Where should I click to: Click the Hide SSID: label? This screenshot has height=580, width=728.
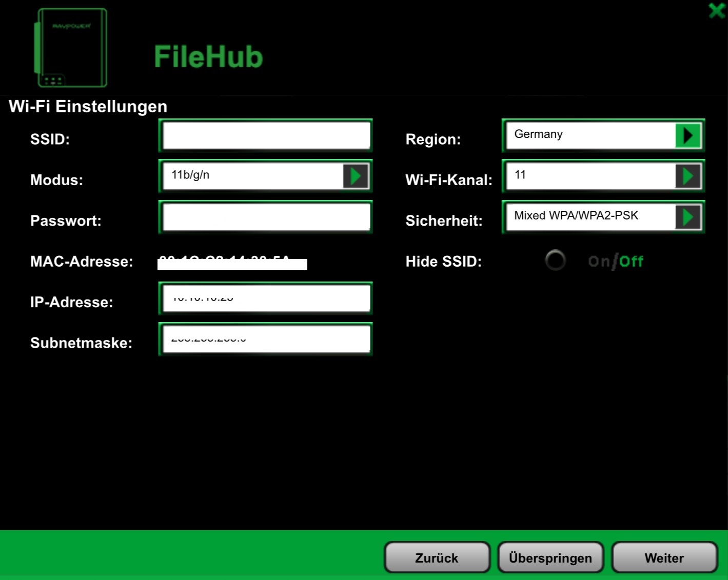(444, 262)
